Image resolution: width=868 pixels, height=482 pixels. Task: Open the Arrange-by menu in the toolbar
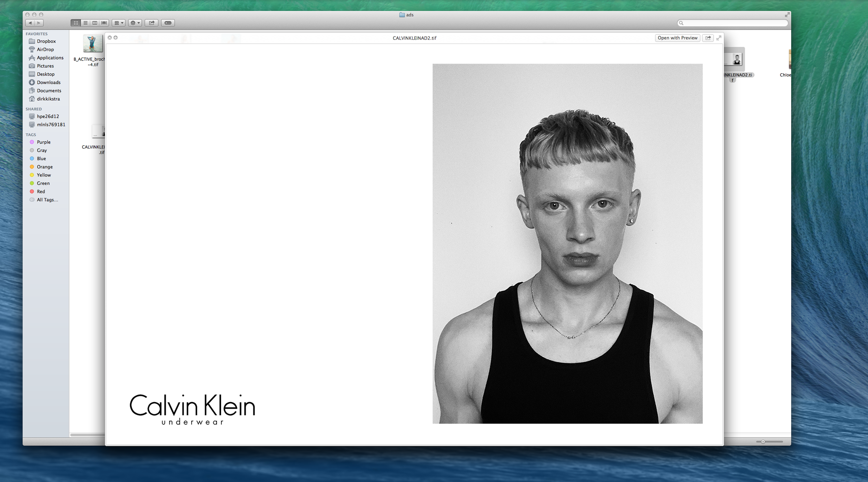point(118,23)
